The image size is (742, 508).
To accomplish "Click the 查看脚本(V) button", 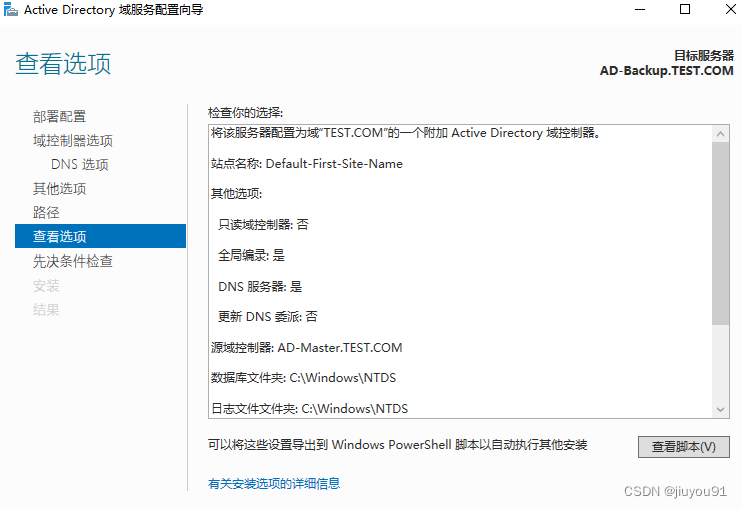I will [x=683, y=447].
